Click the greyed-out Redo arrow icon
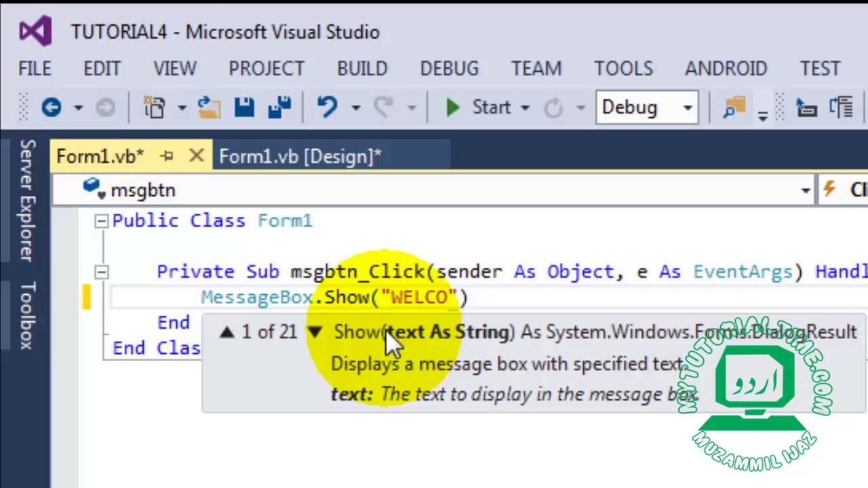 coord(384,108)
